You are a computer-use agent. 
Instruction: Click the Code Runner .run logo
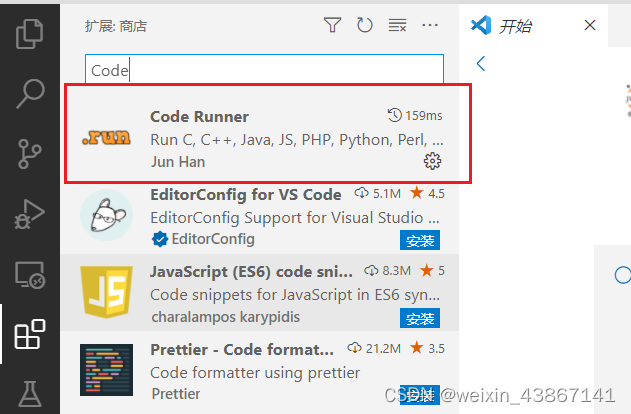click(x=106, y=137)
